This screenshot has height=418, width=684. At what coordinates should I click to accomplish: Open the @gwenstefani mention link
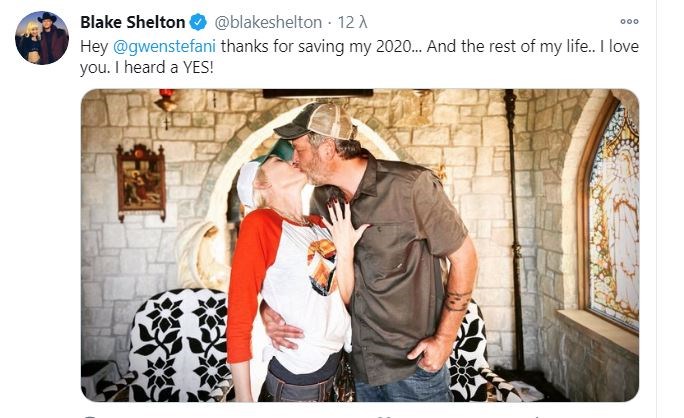point(164,46)
